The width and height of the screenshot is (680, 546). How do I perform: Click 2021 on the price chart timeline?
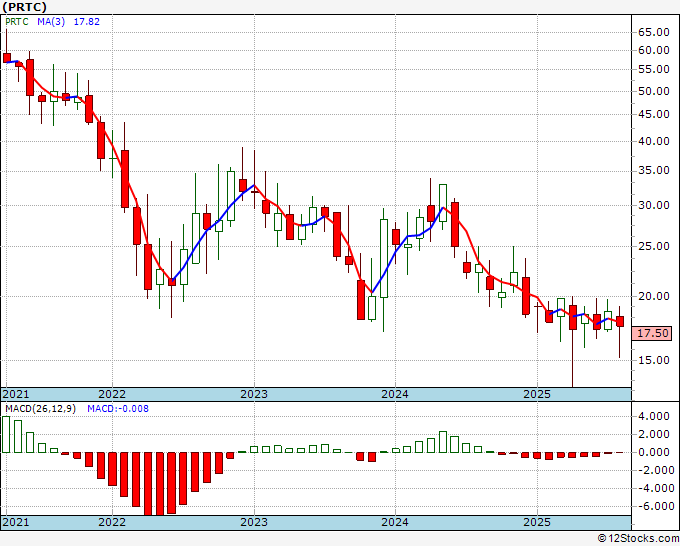tap(16, 394)
